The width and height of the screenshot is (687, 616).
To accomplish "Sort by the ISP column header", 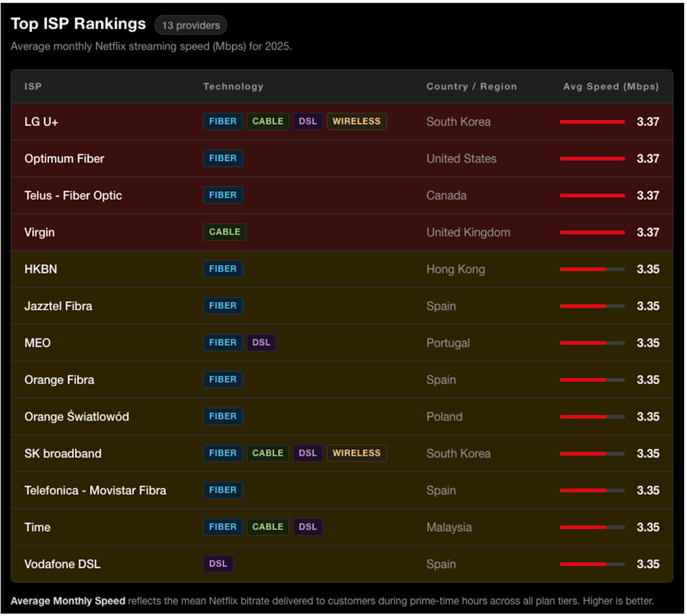I will (33, 86).
